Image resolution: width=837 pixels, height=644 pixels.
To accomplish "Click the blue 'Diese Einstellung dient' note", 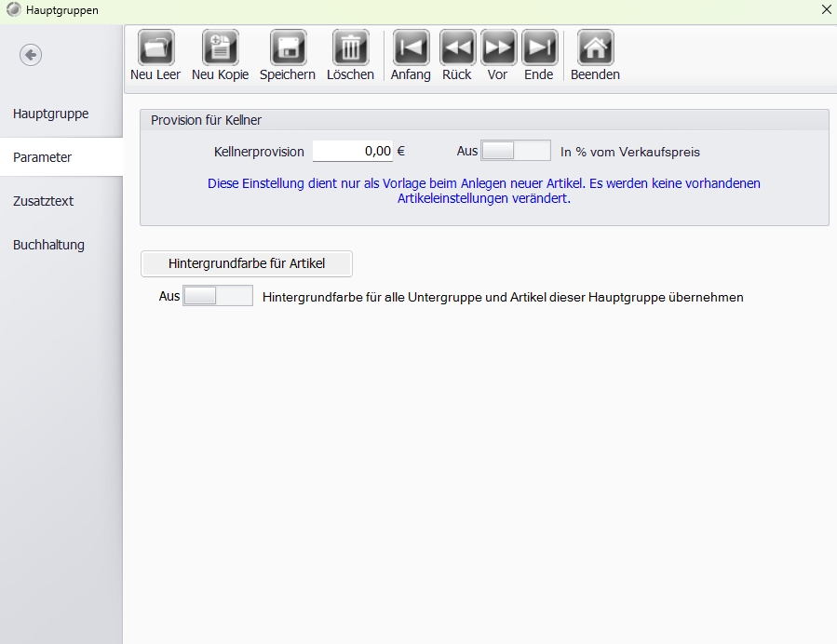I will (483, 191).
